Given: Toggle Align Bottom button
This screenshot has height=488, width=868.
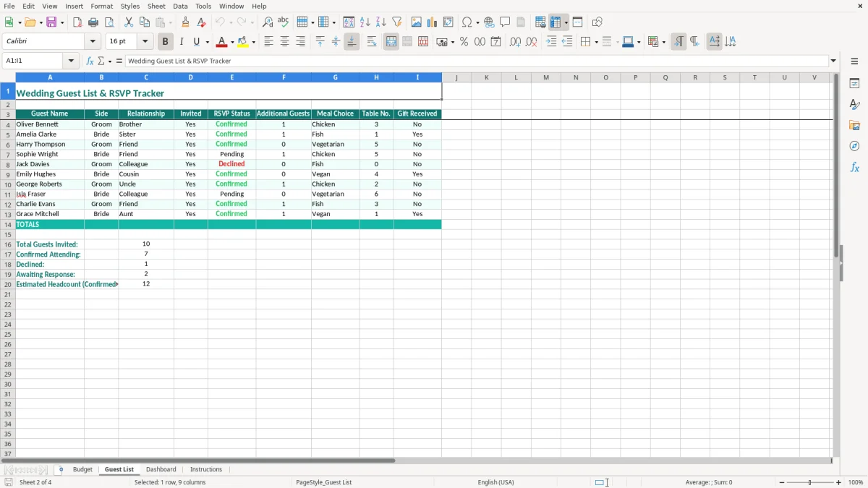Looking at the screenshot, I should [352, 42].
